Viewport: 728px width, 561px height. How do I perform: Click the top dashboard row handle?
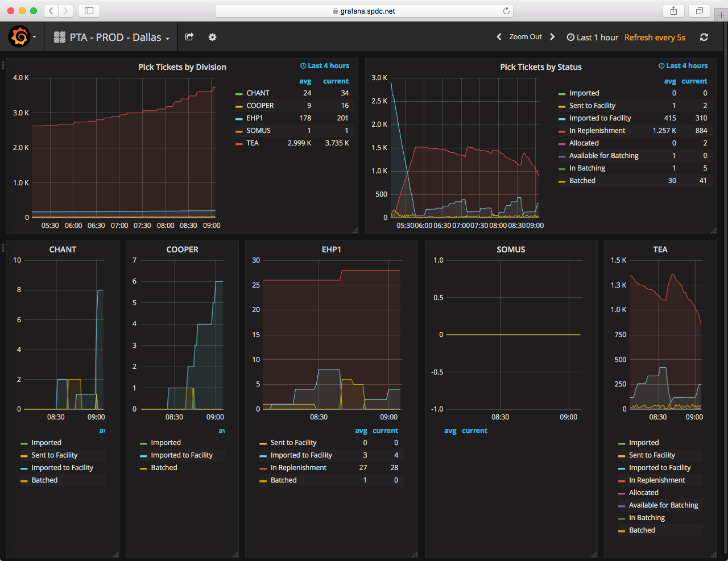(3, 65)
